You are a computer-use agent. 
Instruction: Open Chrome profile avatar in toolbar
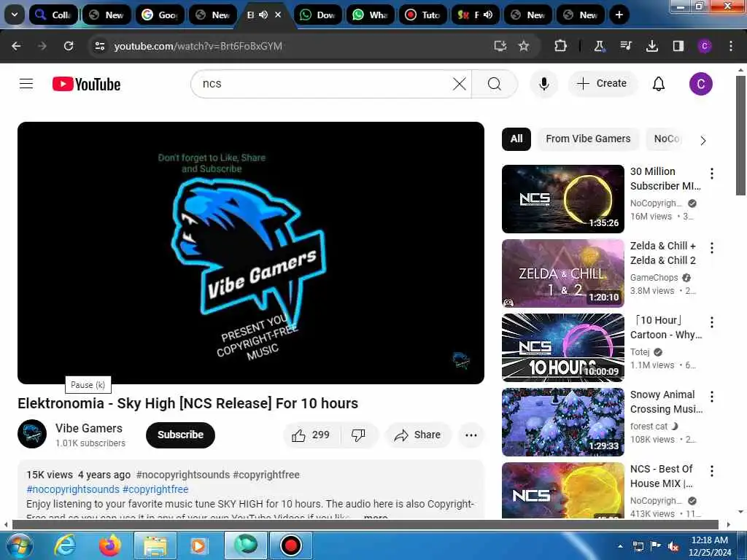tap(704, 46)
